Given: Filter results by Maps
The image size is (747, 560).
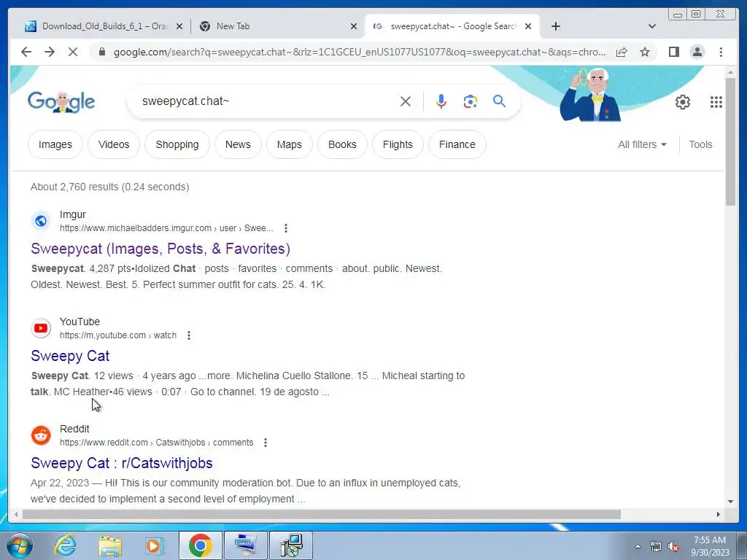Looking at the screenshot, I should point(289,144).
